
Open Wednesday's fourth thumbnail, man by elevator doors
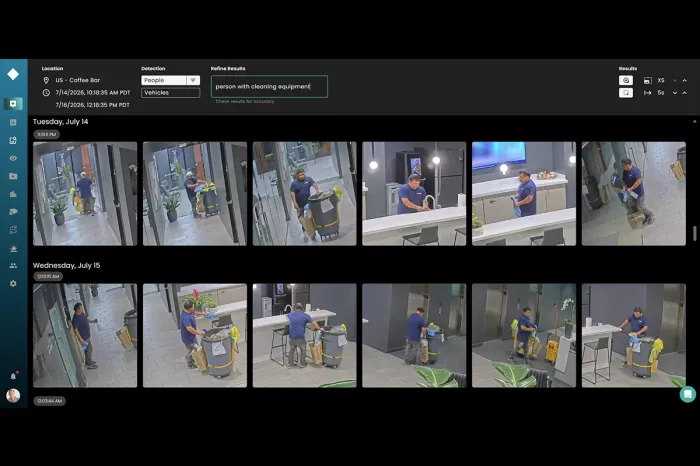pos(414,336)
